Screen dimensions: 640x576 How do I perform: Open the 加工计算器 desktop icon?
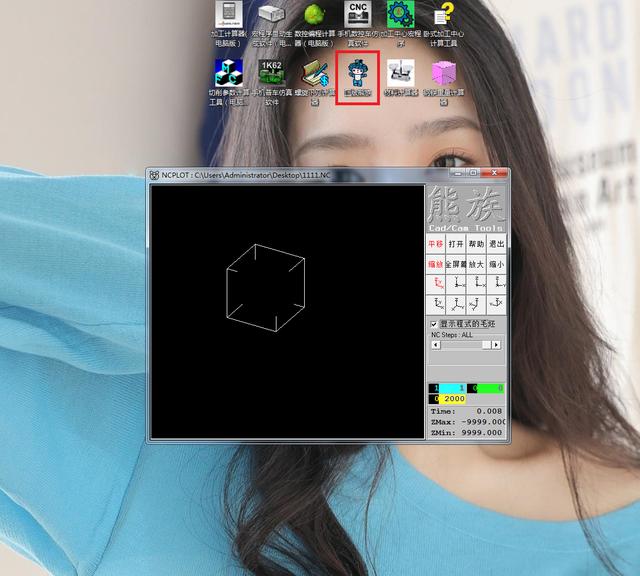(230, 22)
